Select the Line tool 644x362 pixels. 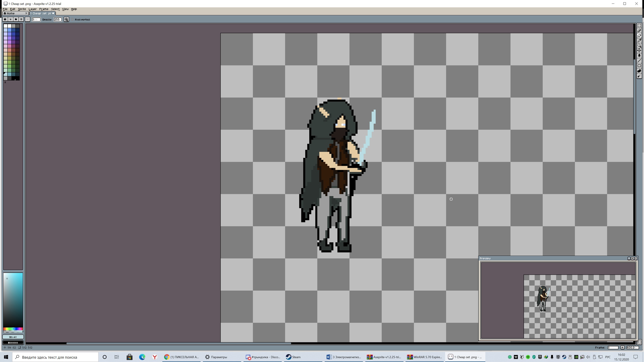point(639,61)
